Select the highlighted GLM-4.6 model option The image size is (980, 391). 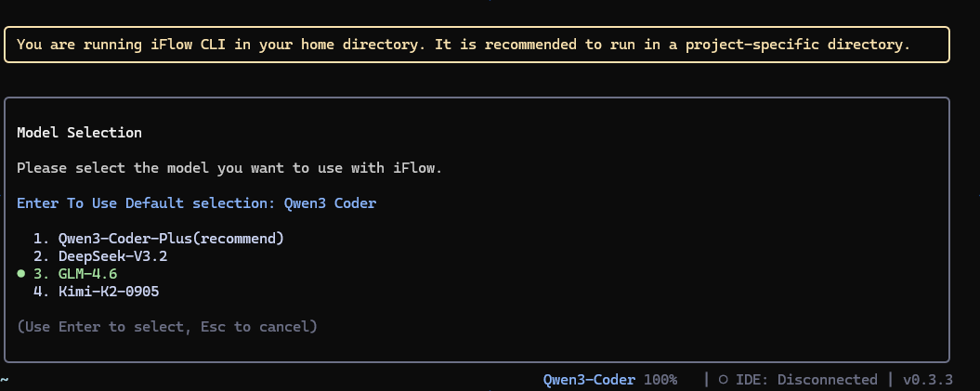(87, 274)
